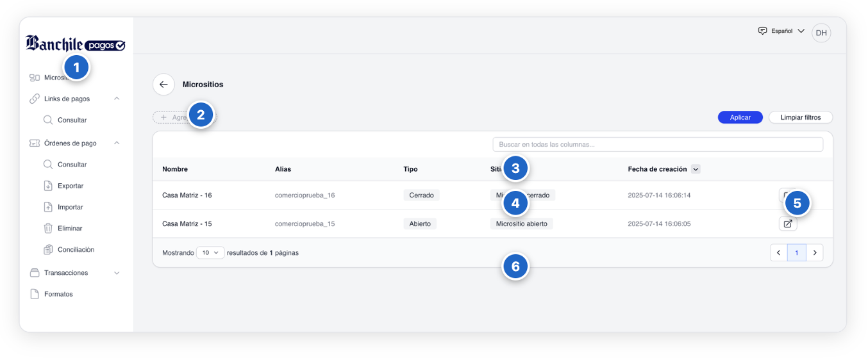The width and height of the screenshot is (868, 360).
Task: Open the Casa Matriz - 15 external link icon
Action: coord(788,224)
